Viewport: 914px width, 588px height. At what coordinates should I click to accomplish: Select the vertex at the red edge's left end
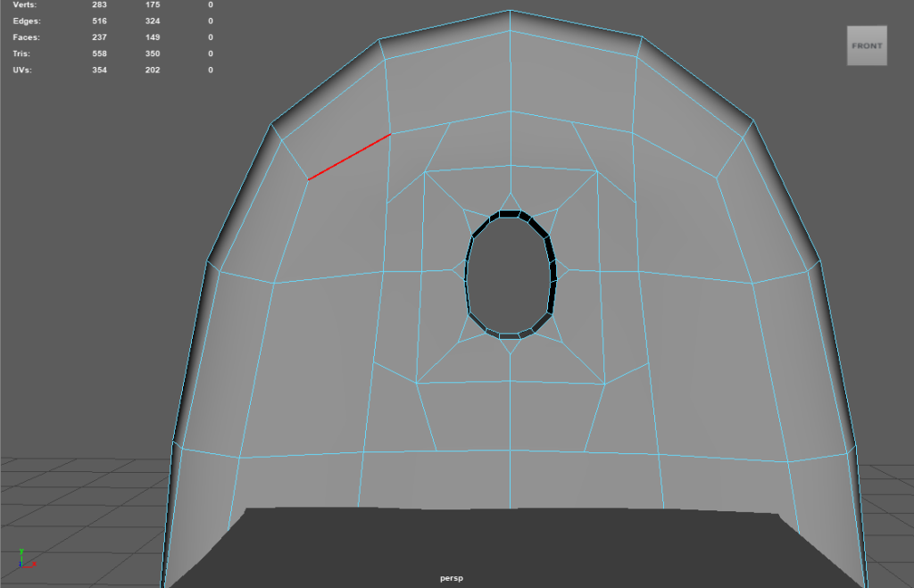click(308, 180)
